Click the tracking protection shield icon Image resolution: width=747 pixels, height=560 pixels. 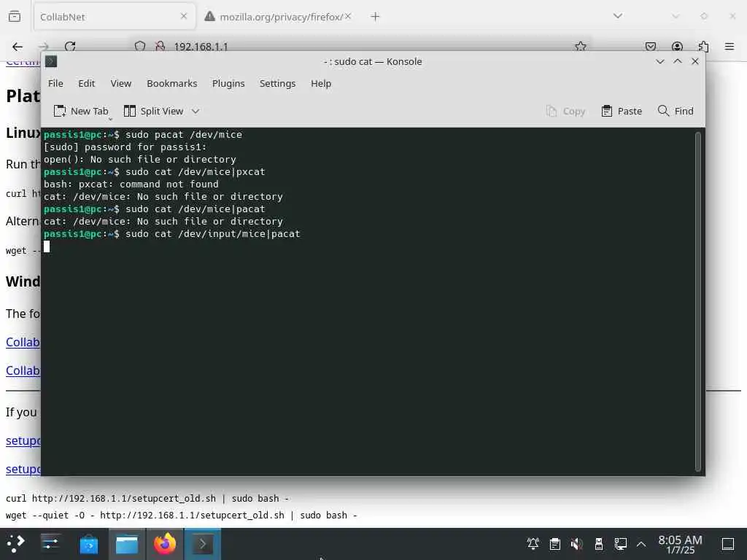tap(140, 46)
